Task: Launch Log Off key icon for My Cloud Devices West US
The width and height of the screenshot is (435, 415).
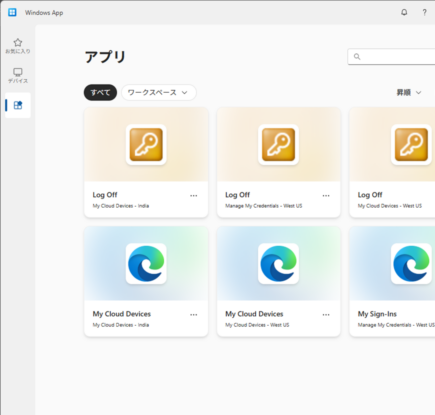Action: coord(411,145)
